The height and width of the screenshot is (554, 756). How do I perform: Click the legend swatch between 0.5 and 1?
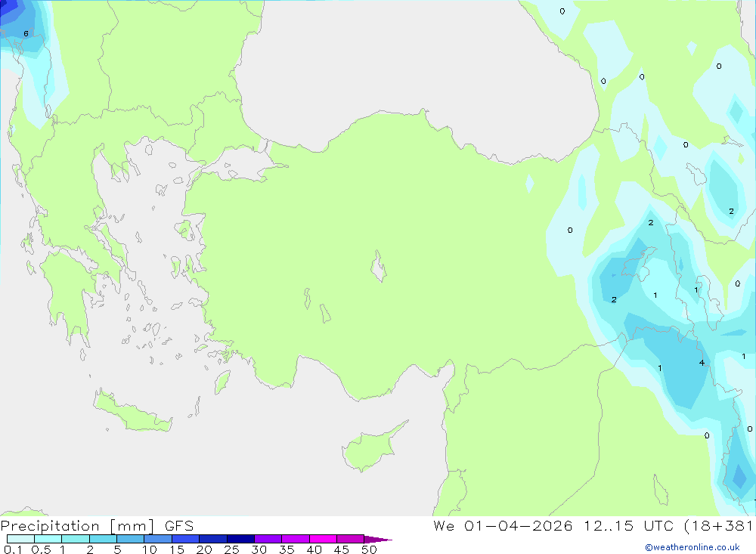point(48,539)
